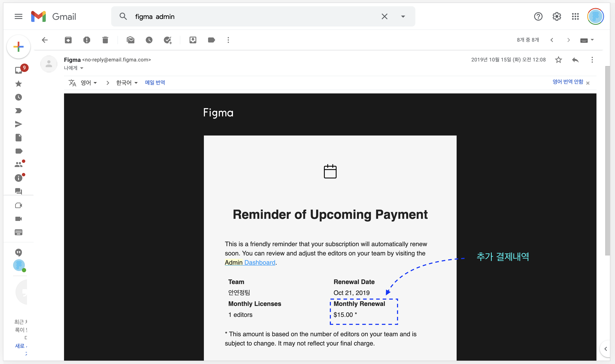The width and height of the screenshot is (615, 364).
Task: Open Starred mail in sidebar
Action: click(18, 84)
